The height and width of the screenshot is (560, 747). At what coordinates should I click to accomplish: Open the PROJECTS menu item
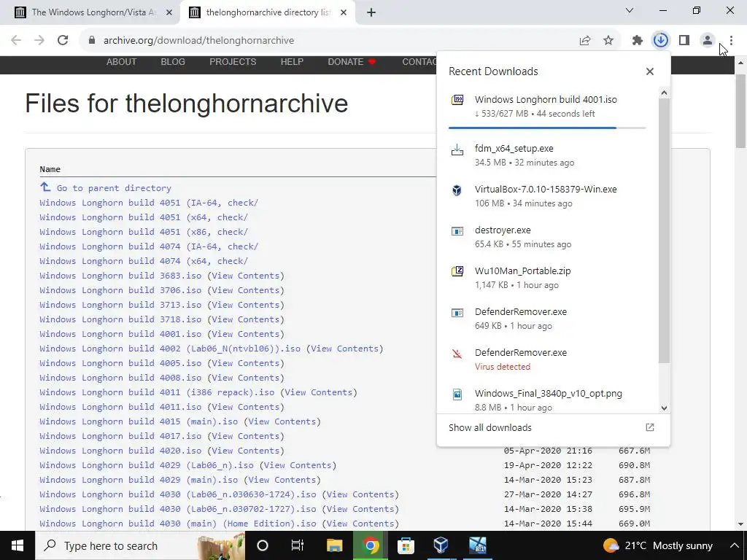(x=233, y=62)
